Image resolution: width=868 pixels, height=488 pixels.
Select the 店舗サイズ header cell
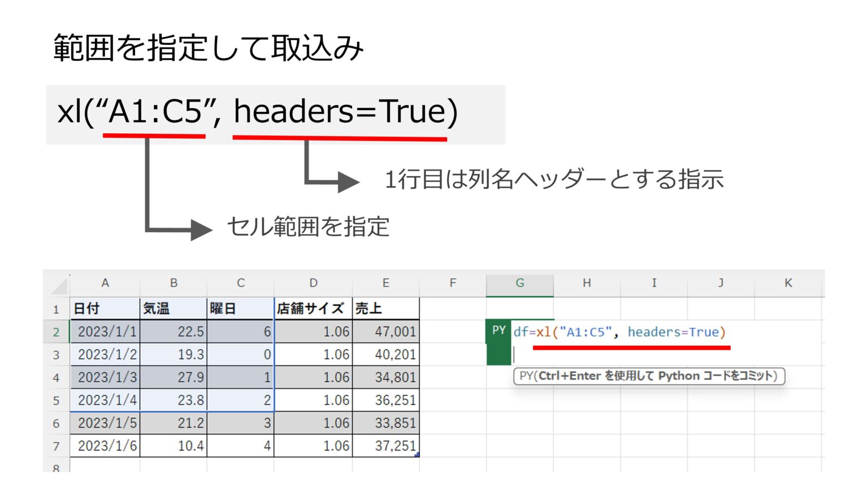coord(313,308)
